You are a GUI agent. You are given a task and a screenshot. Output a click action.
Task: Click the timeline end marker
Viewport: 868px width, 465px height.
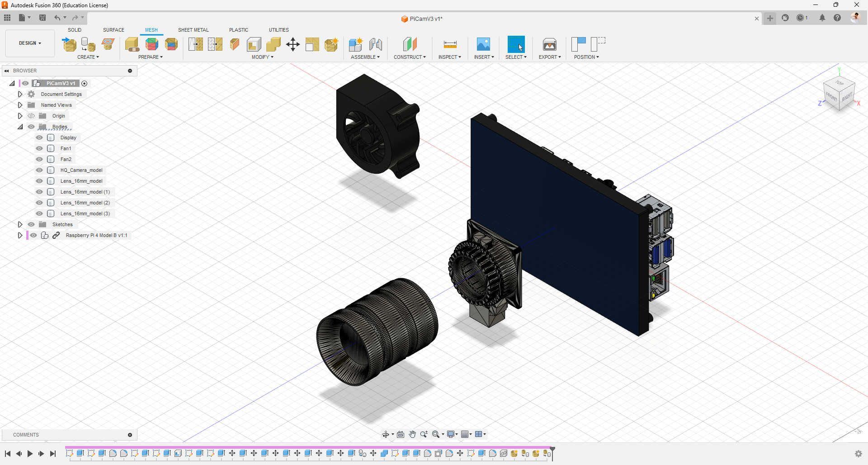(552, 453)
